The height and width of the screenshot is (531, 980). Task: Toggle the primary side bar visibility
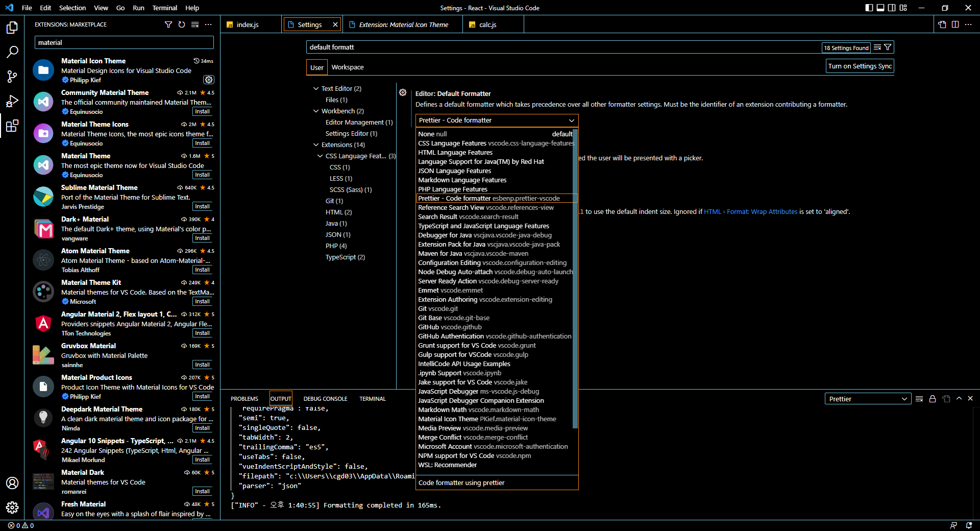869,8
